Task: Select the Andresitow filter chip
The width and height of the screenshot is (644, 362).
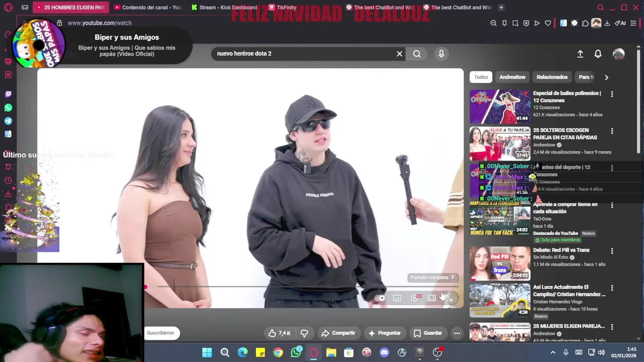Action: click(x=512, y=77)
